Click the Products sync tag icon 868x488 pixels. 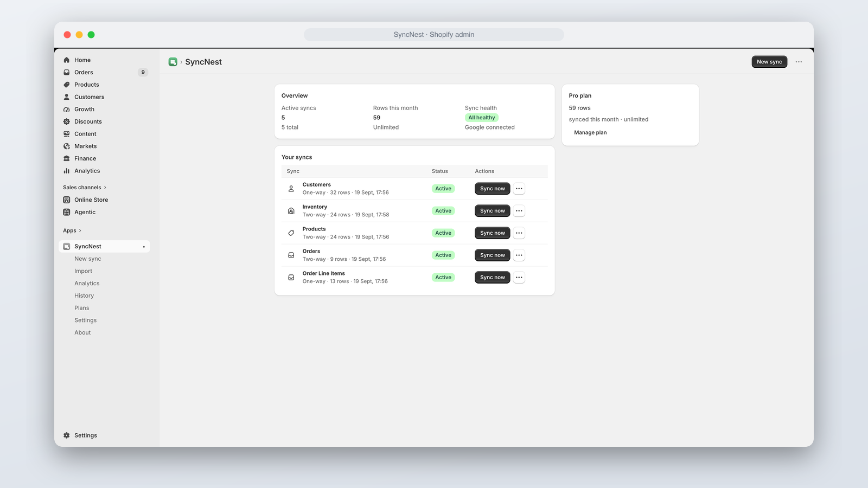[x=291, y=233]
